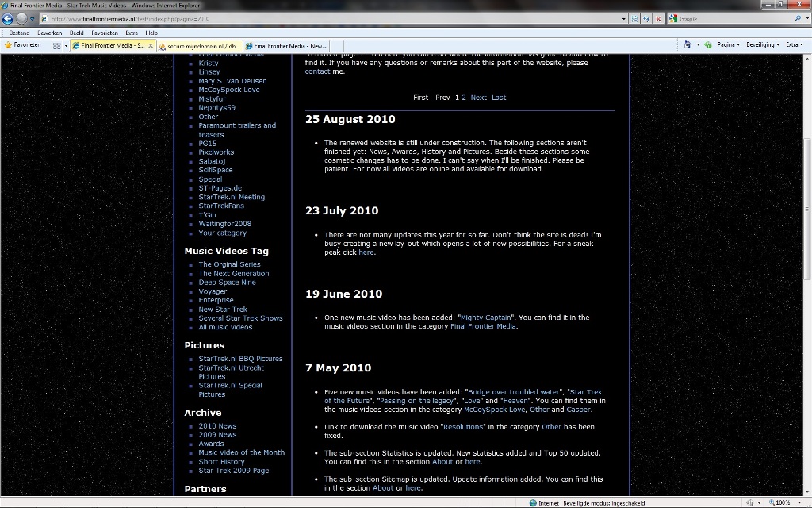Click the Favorieten star button
This screenshot has height=508, width=812.
23,45
